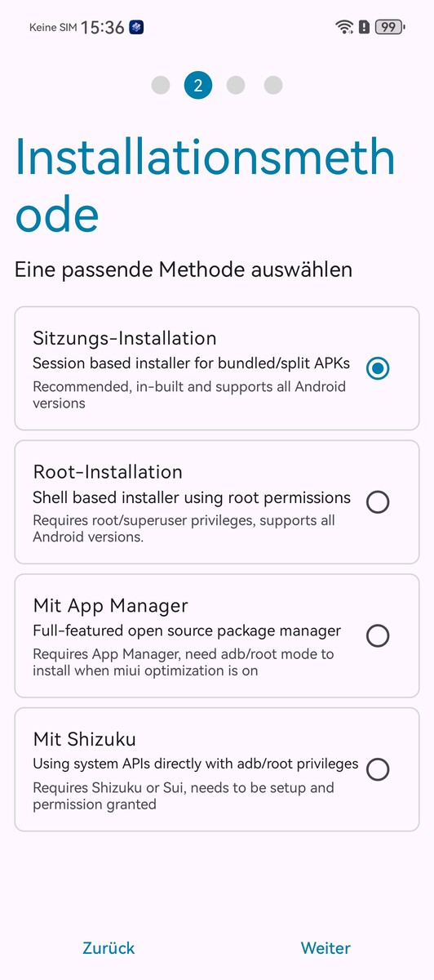Select the Sitzungs-Installation radio button
The height and width of the screenshot is (980, 434).
pyautogui.click(x=378, y=368)
